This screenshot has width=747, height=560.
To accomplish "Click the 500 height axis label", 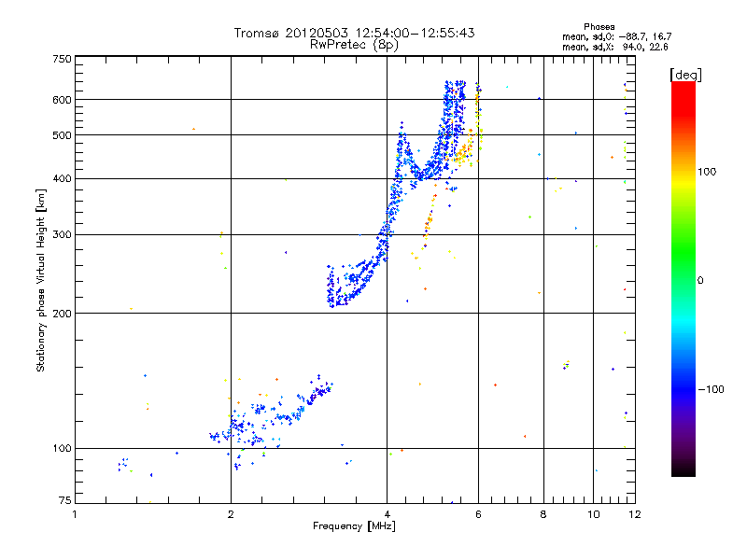I will click(x=62, y=135).
